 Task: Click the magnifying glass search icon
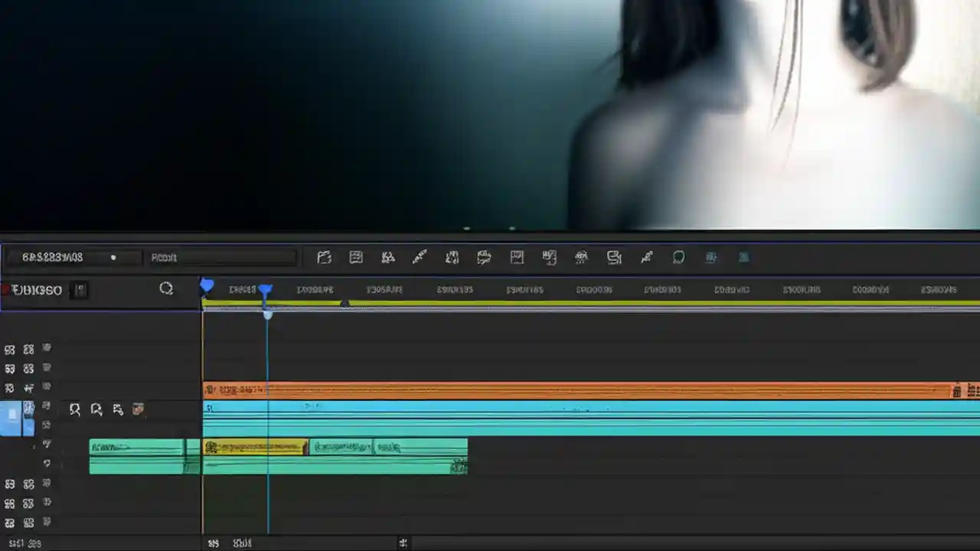coord(166,289)
